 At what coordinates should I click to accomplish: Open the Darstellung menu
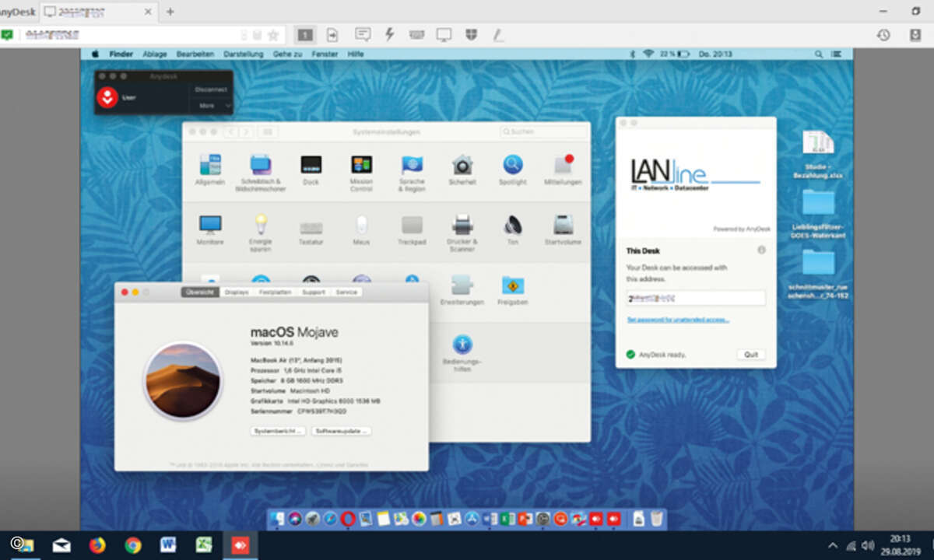click(x=244, y=54)
